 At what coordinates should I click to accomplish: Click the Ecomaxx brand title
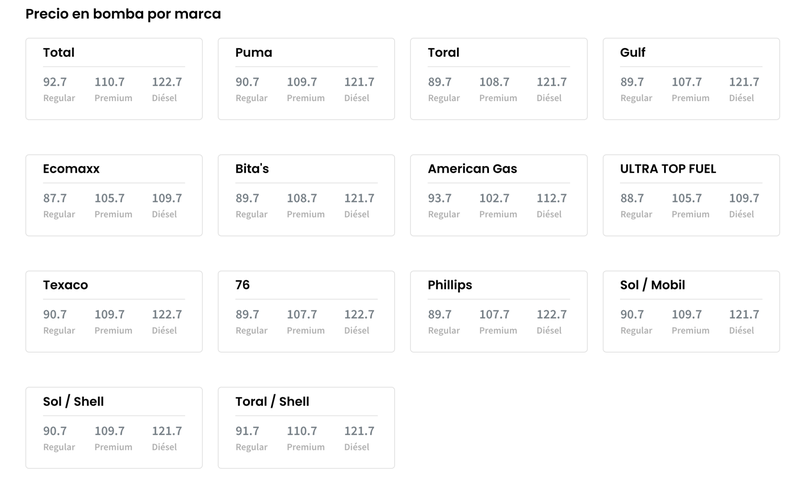[71, 169]
